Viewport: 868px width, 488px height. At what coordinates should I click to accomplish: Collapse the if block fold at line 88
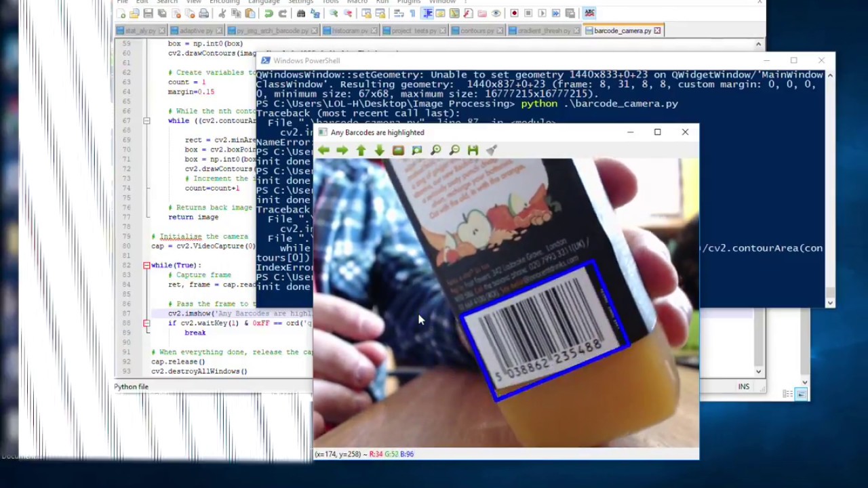[146, 323]
